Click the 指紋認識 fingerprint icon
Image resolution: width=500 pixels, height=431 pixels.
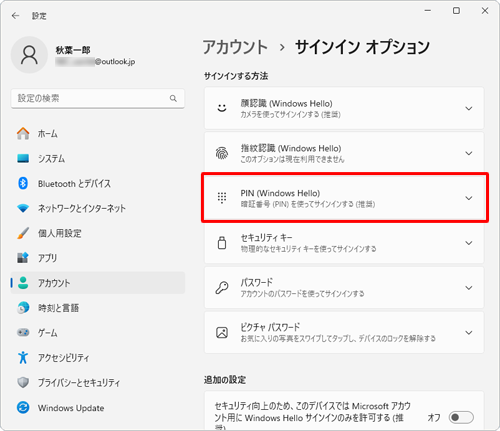(x=222, y=153)
